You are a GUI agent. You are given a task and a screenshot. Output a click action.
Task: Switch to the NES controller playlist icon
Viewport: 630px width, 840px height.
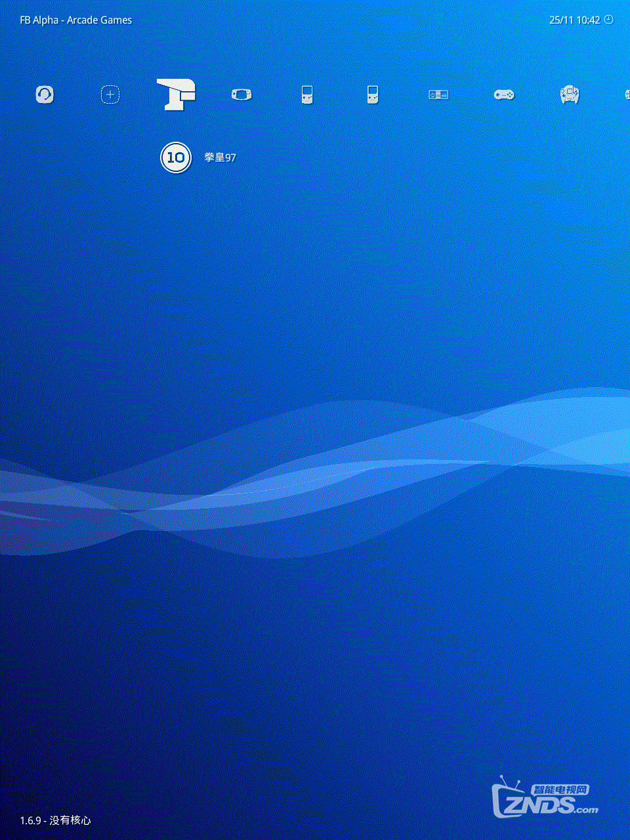point(438,94)
